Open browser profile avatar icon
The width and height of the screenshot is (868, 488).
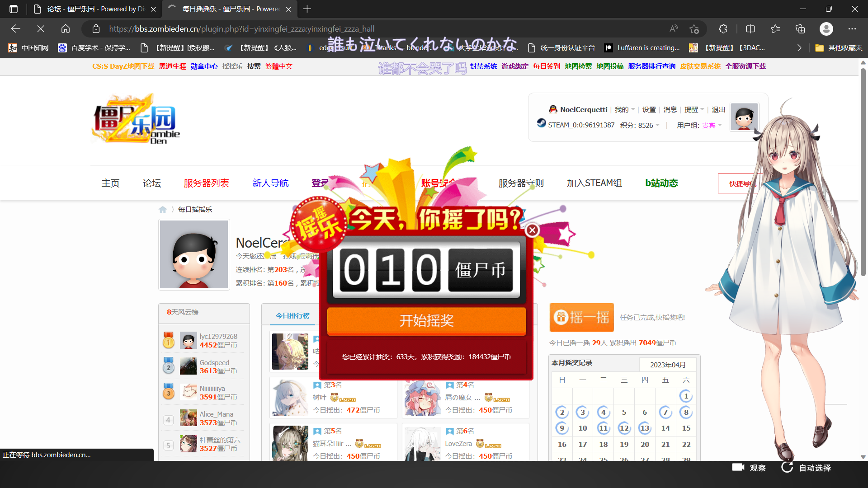click(826, 29)
